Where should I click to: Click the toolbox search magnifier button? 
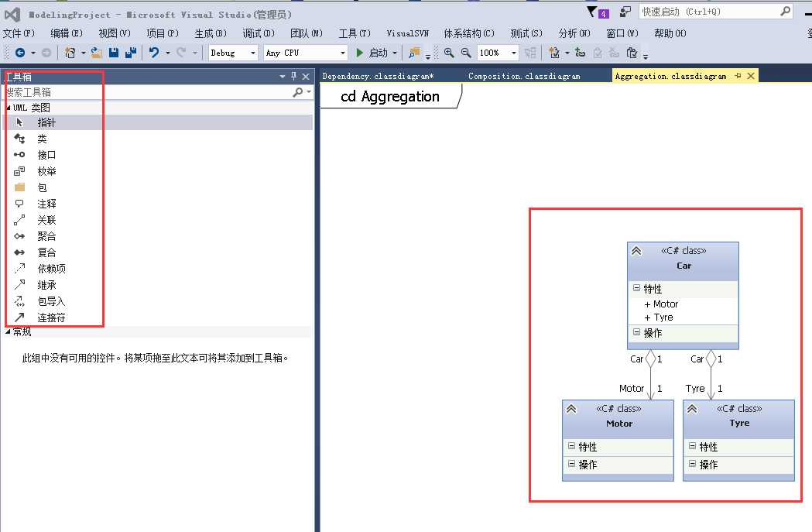click(x=298, y=92)
